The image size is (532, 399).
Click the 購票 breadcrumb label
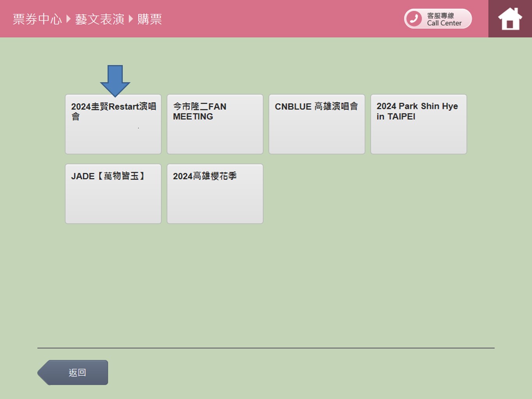150,19
